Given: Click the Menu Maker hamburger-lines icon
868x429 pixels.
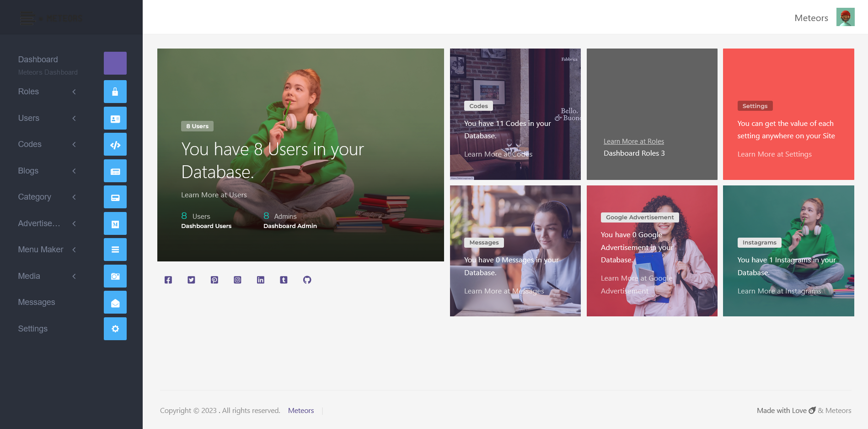Looking at the screenshot, I should pos(115,250).
